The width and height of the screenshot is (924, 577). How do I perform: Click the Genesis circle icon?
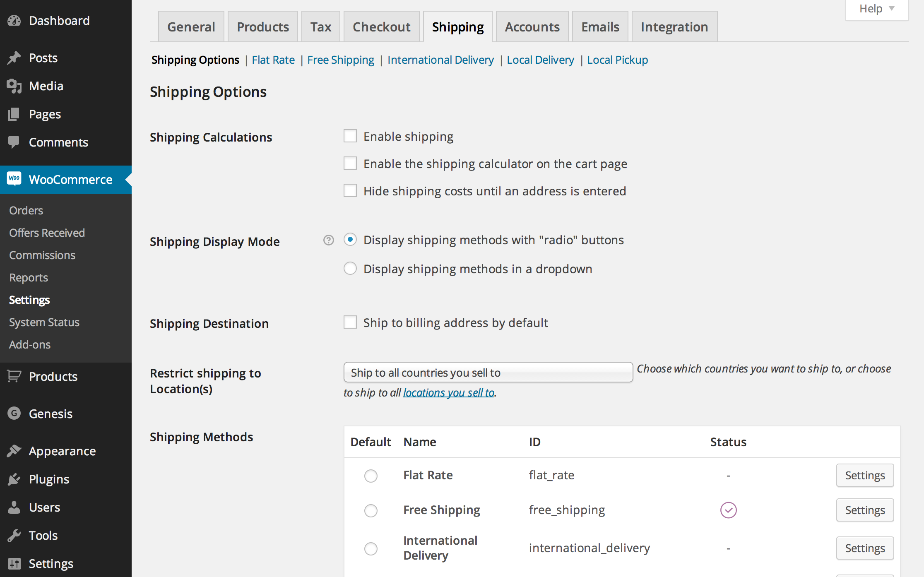pos(14,413)
